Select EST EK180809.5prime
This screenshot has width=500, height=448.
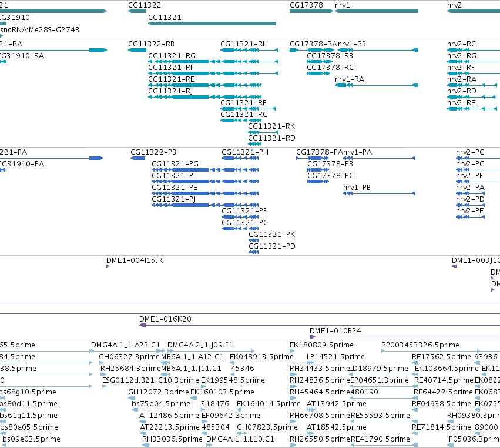click(321, 345)
